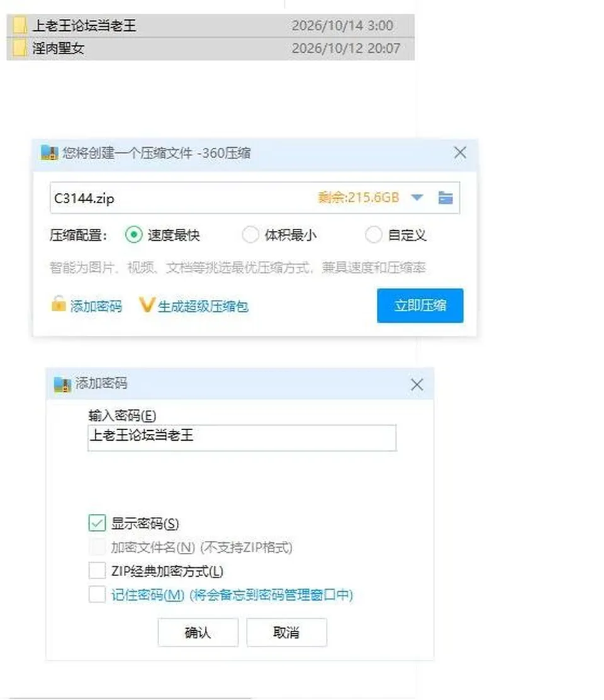Select the 淫肉聖女 folder row
The image size is (604, 700).
210,48
